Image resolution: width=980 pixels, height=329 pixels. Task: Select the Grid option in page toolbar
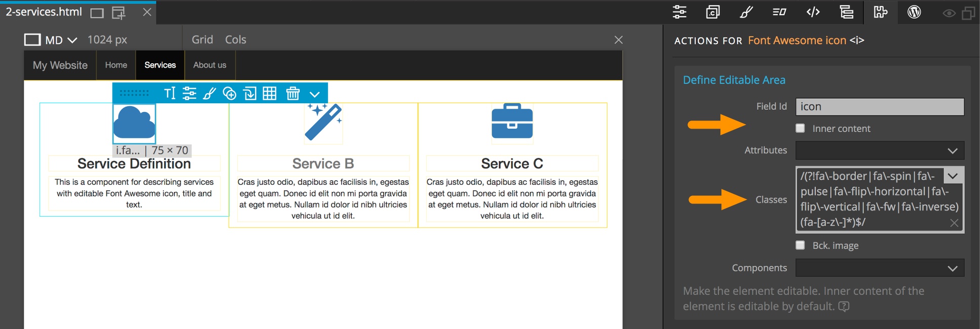202,39
